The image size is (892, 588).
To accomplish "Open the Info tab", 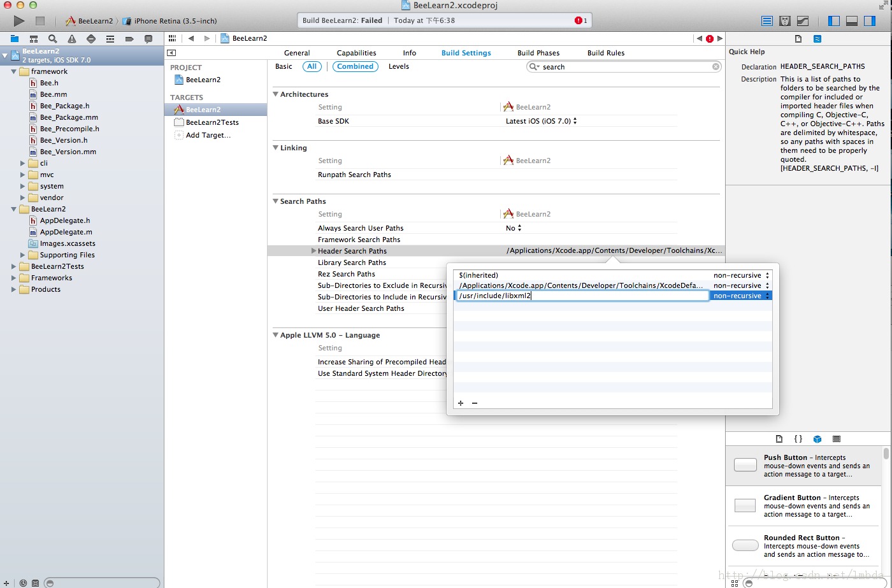I will point(410,53).
